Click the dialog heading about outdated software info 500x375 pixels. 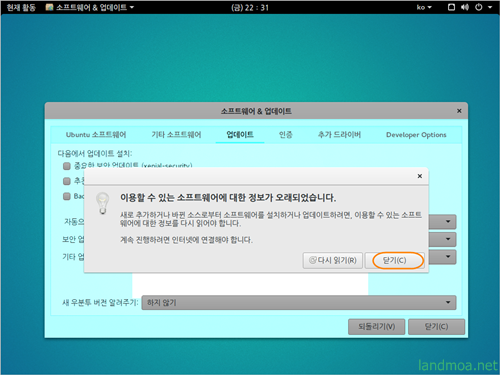(x=228, y=198)
